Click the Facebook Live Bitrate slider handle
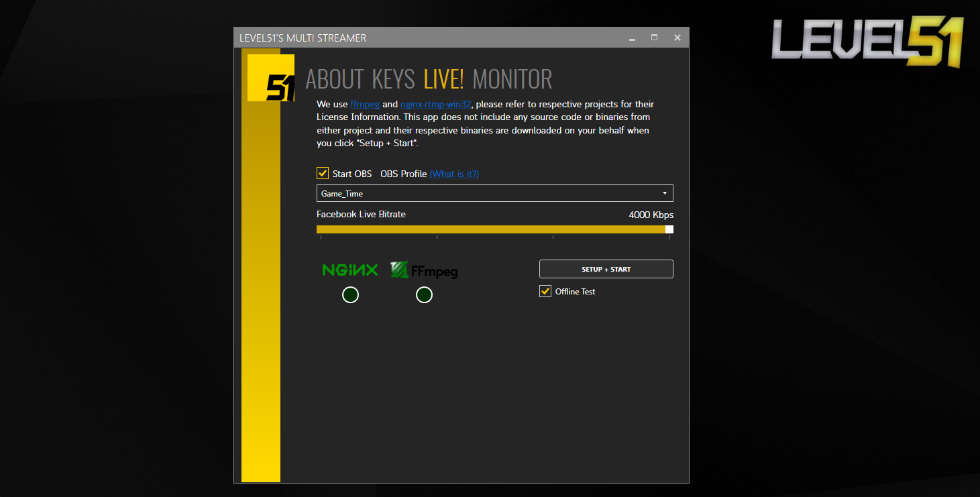Viewport: 980px width, 497px height. (x=669, y=229)
